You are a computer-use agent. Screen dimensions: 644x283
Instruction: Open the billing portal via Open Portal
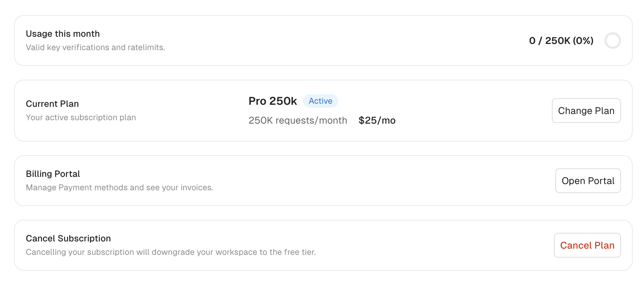588,181
